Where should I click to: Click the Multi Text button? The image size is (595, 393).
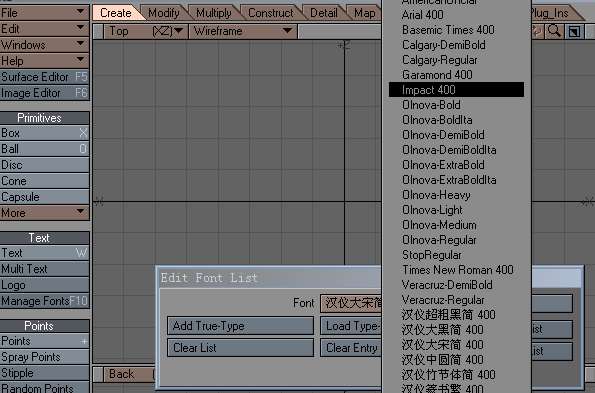coord(45,269)
